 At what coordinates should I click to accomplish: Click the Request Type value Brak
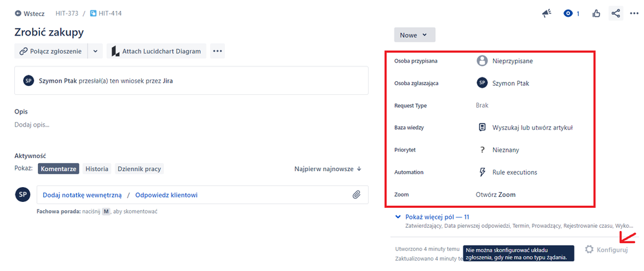point(482,105)
